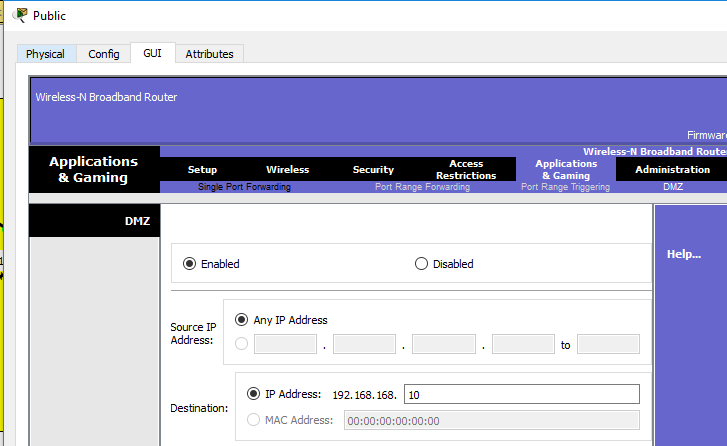Click the first source IP octet field
727x446 pixels.
pos(285,344)
